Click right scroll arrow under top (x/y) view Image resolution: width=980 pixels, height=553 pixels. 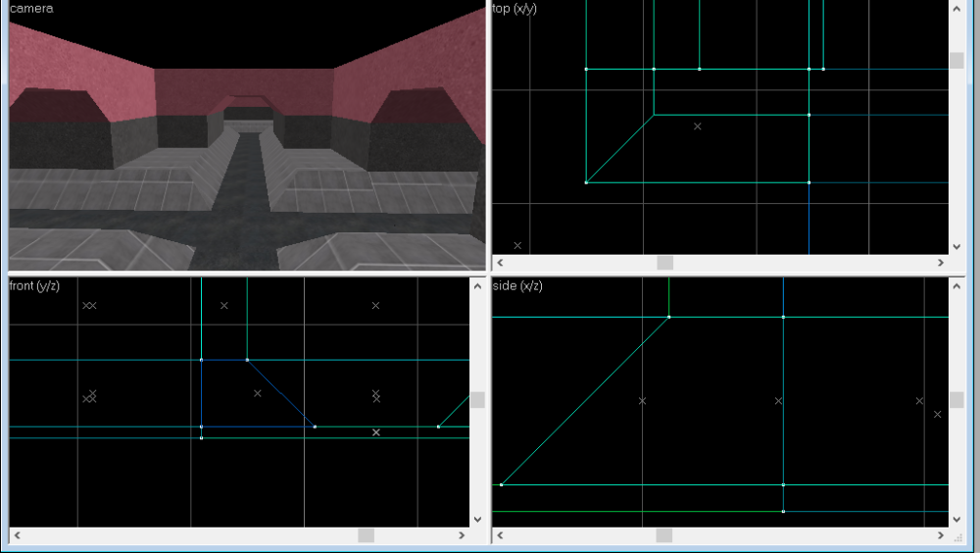pyautogui.click(x=941, y=263)
